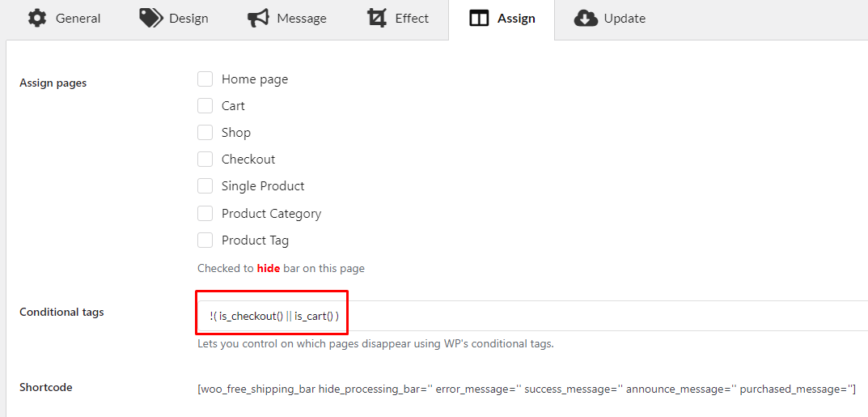Check the Shop checkbox
Viewport: 868px width, 417px height.
point(205,132)
